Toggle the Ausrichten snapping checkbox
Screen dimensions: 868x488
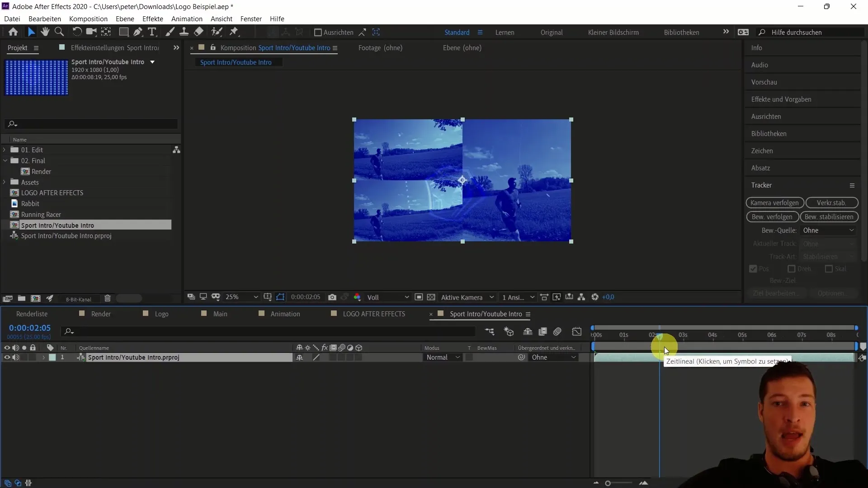[318, 33]
